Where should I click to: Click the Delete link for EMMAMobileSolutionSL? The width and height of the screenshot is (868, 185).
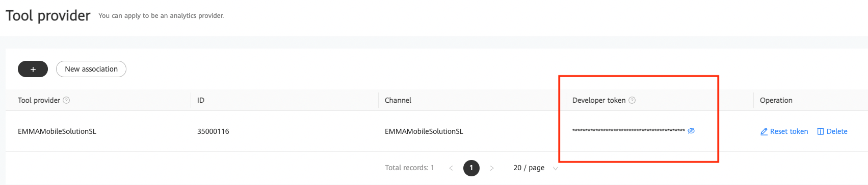coord(837,131)
